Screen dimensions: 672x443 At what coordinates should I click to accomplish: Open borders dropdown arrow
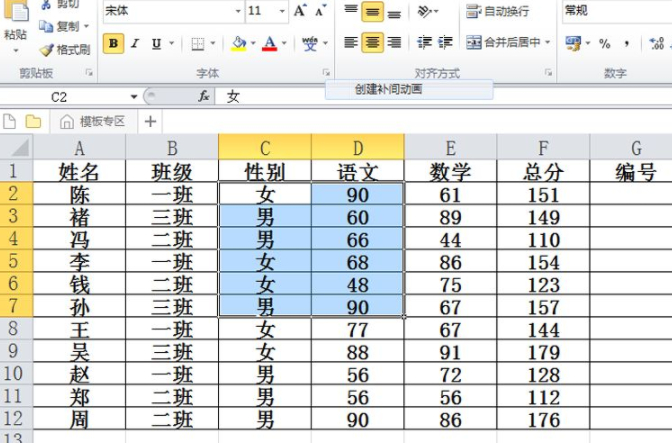213,43
